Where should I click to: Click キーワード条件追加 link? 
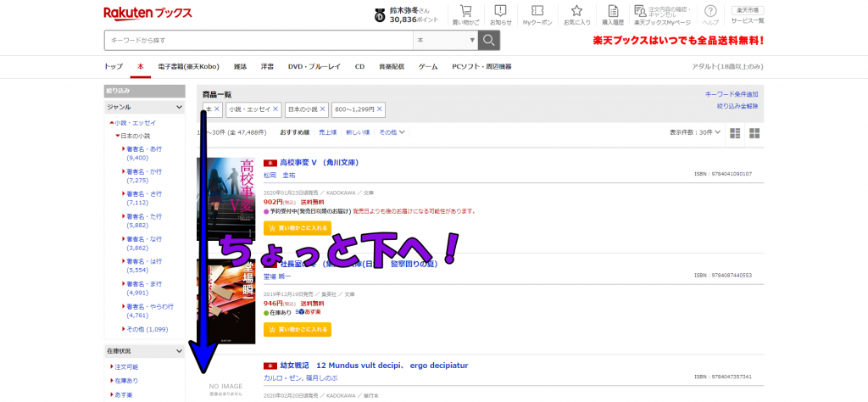[732, 94]
